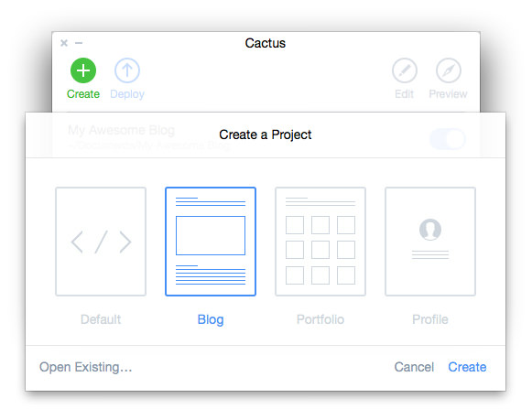This screenshot has width=532, height=409.
Task: Select the Blog template thumbnail
Action: coord(211,242)
